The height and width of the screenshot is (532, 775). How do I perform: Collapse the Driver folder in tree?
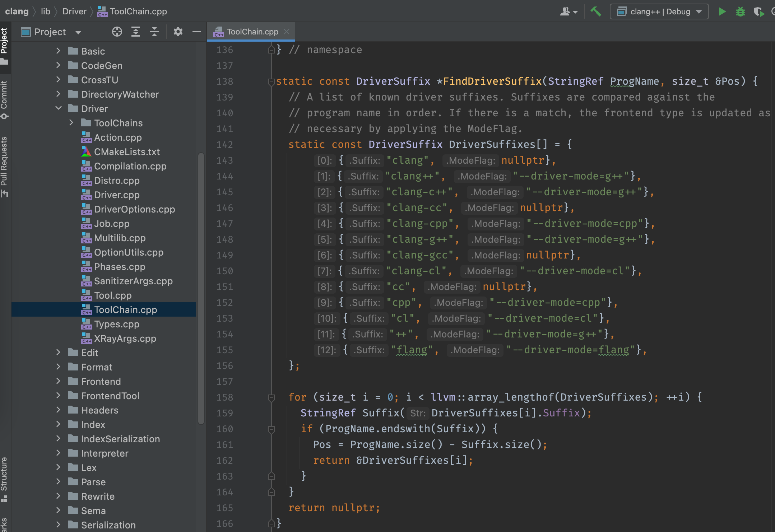[x=59, y=108]
